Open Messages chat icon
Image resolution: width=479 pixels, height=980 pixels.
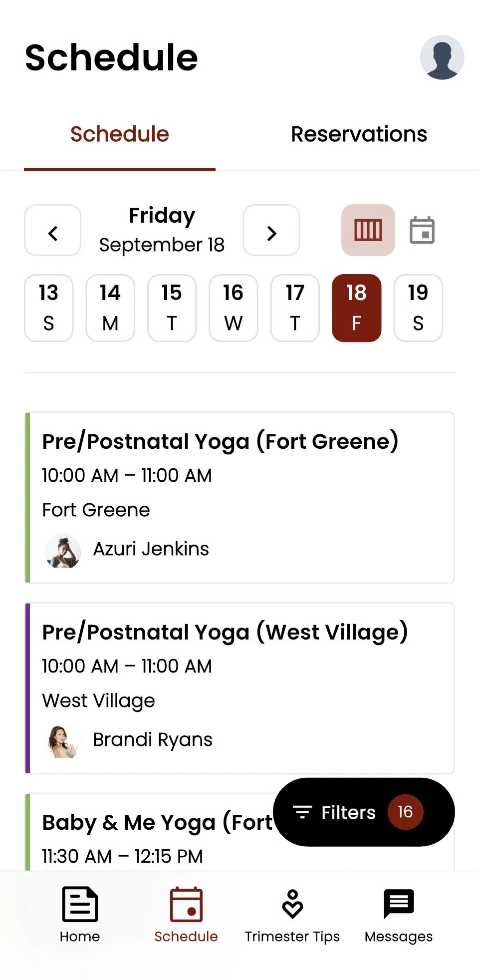pyautogui.click(x=399, y=904)
